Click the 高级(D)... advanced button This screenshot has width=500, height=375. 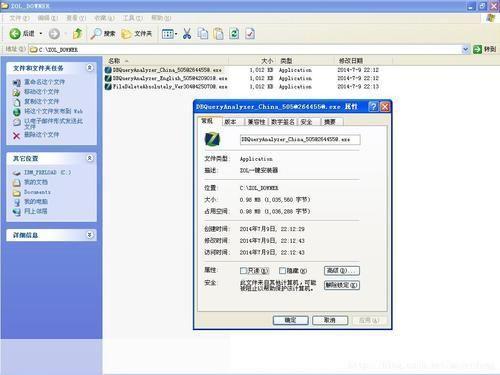coord(342,270)
